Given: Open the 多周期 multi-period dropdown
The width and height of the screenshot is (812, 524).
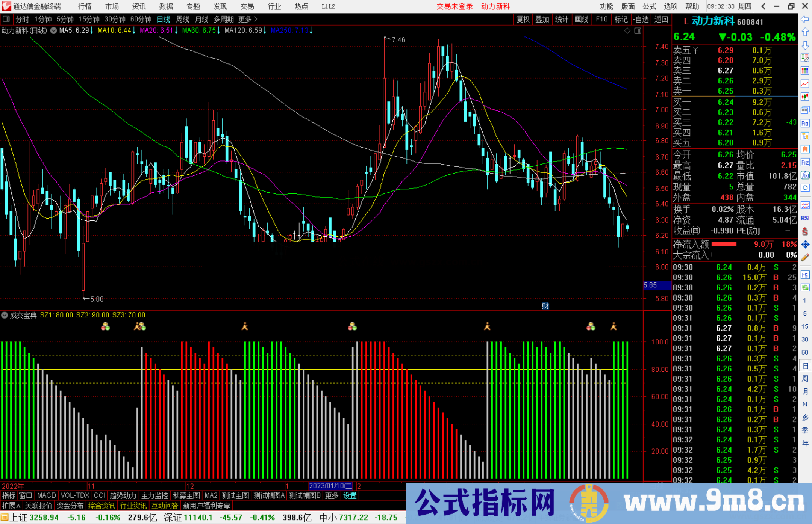Looking at the screenshot, I should (x=223, y=19).
